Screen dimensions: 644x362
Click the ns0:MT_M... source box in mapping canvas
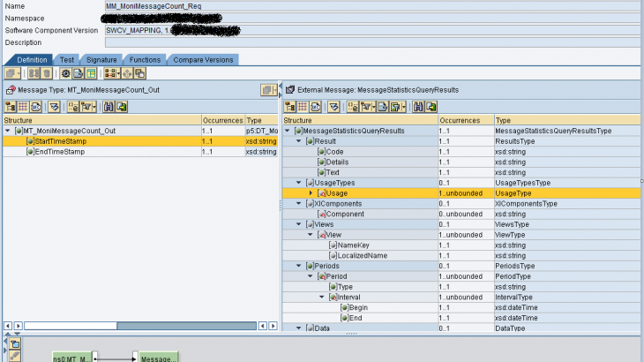click(72, 357)
